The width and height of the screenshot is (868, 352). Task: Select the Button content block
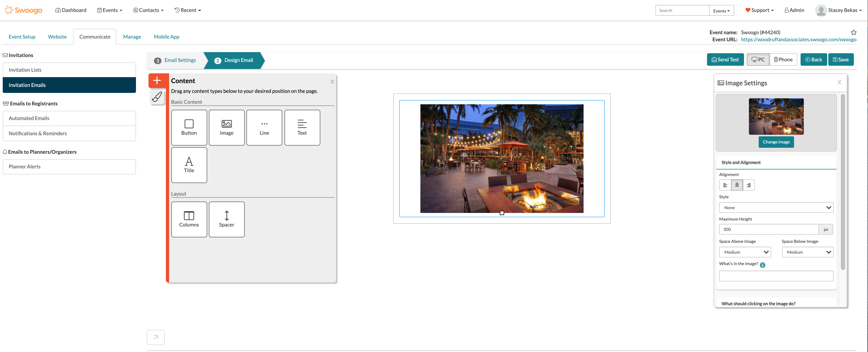coord(189,128)
